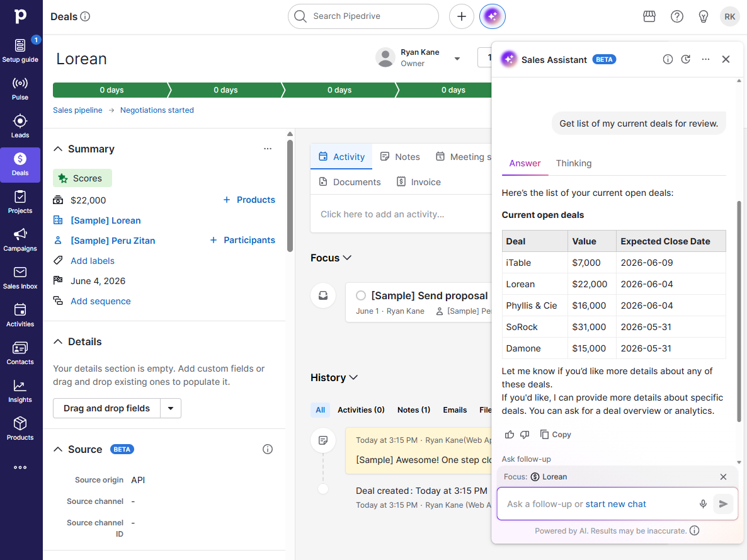The width and height of the screenshot is (747, 560).
Task: Open the Help question mark icon
Action: pyautogui.click(x=676, y=16)
